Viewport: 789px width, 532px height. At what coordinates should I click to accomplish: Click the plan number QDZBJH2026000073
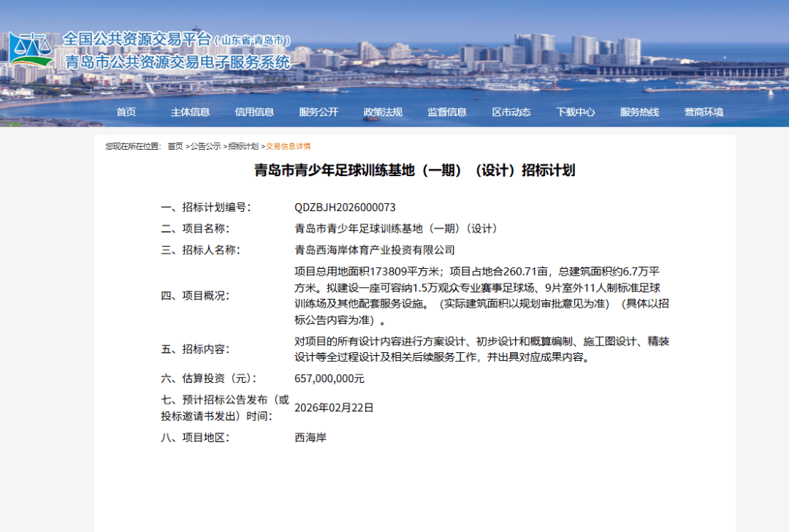point(345,207)
